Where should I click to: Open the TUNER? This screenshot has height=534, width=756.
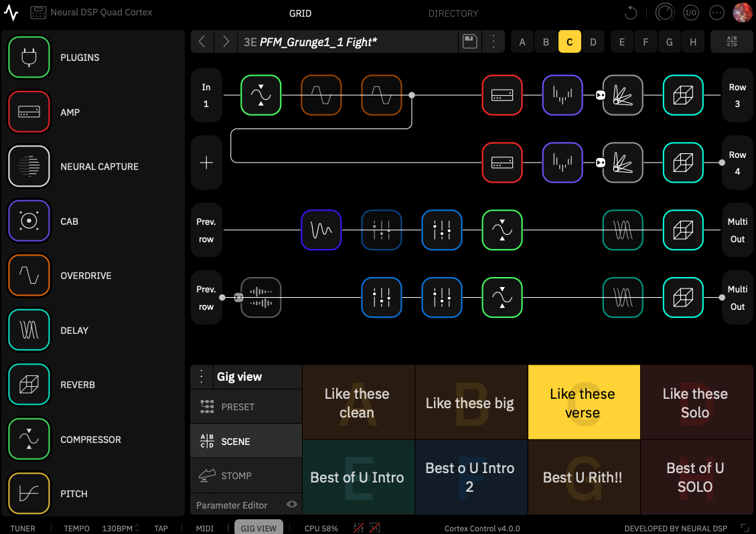point(23,528)
